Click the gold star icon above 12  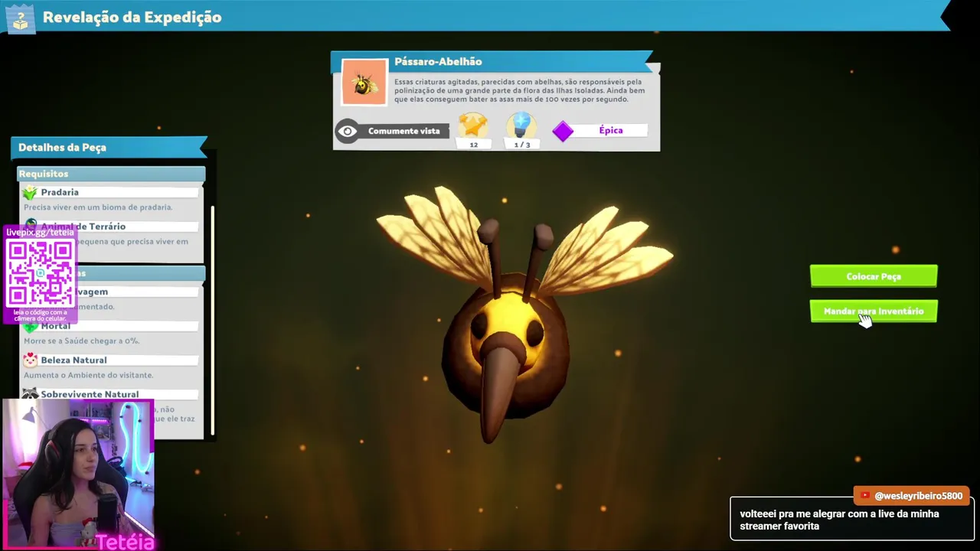(473, 125)
